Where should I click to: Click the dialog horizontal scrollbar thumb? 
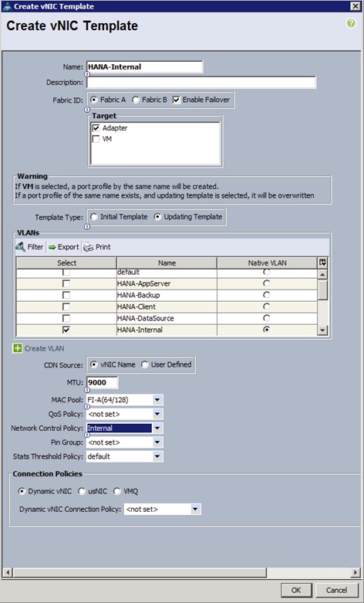(x=140, y=573)
